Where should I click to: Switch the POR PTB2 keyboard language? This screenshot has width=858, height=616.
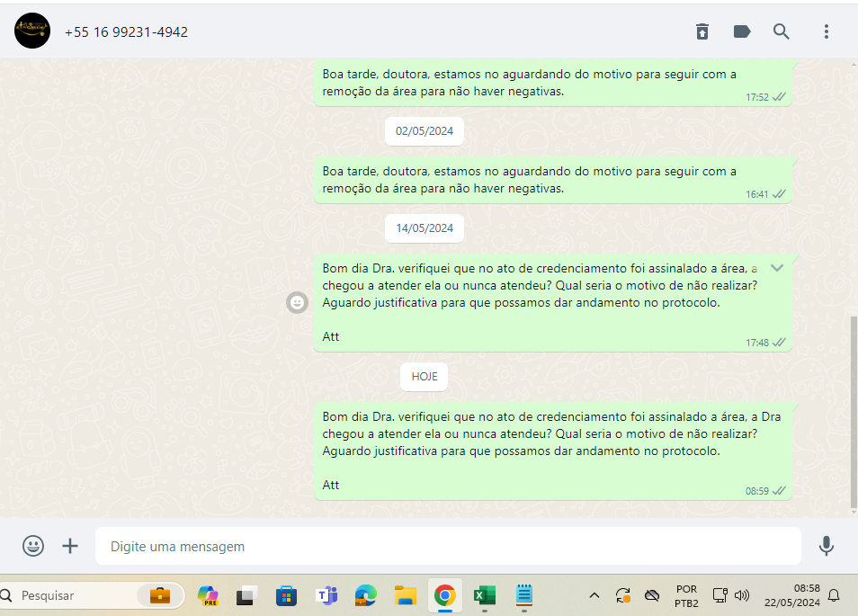[x=686, y=595]
